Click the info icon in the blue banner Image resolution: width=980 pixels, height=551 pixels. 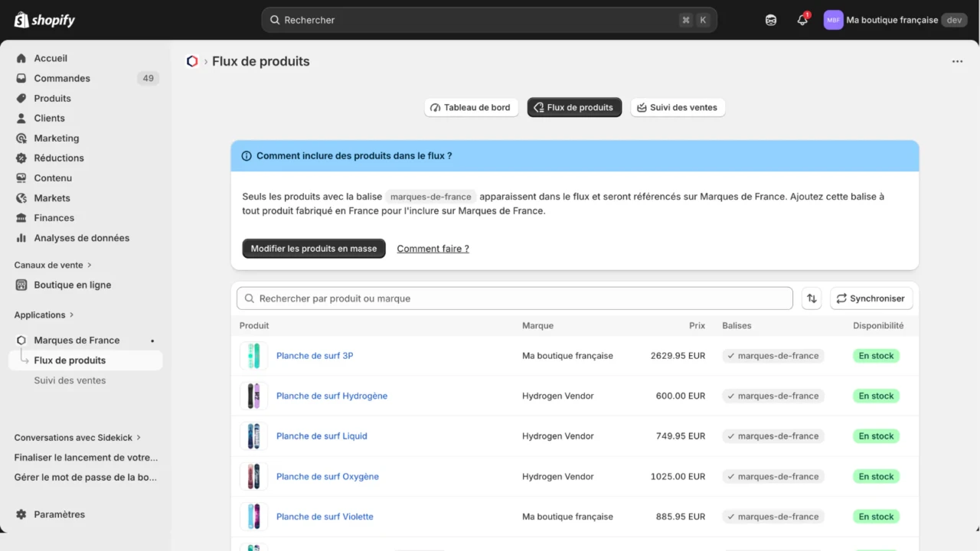(247, 155)
